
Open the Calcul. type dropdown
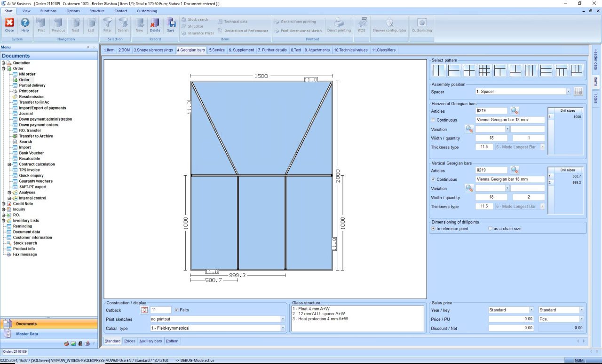283,328
